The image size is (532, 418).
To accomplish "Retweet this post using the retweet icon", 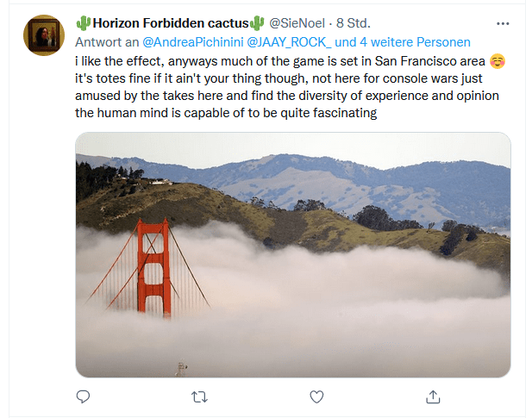I will (x=199, y=396).
